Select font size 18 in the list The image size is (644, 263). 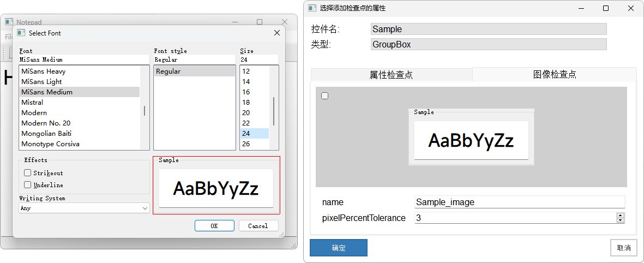(x=246, y=103)
